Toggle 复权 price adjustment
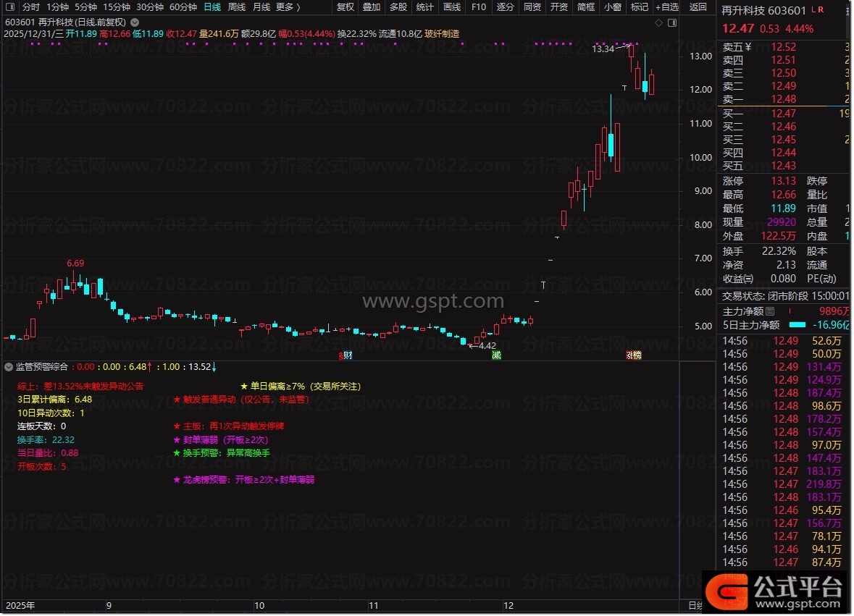The height and width of the screenshot is (616, 854). [346, 7]
